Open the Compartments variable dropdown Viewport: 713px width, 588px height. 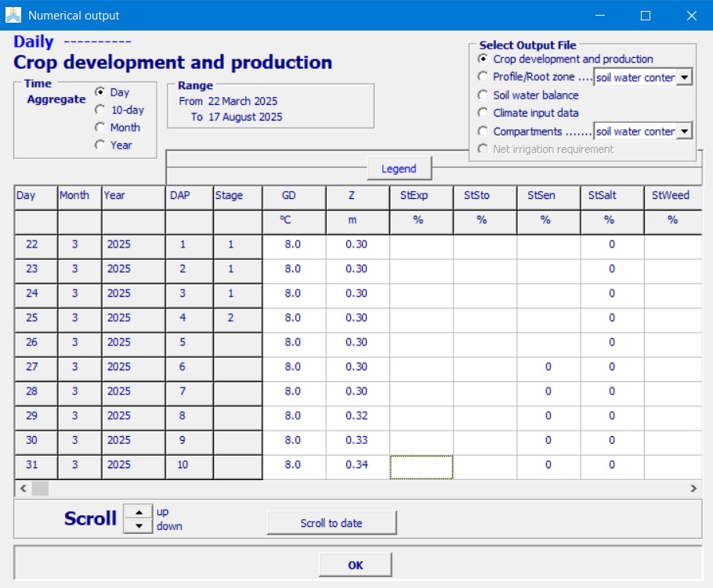coord(684,132)
